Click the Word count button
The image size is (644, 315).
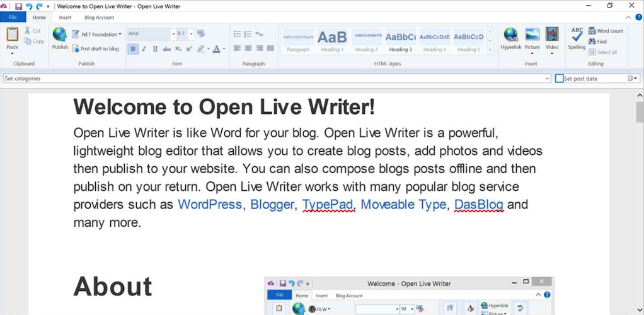tap(606, 31)
